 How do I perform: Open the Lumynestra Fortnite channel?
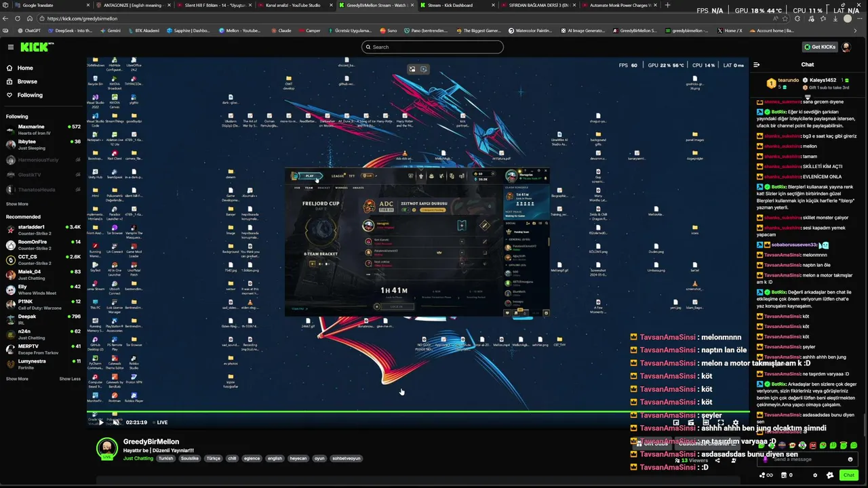pyautogui.click(x=43, y=364)
